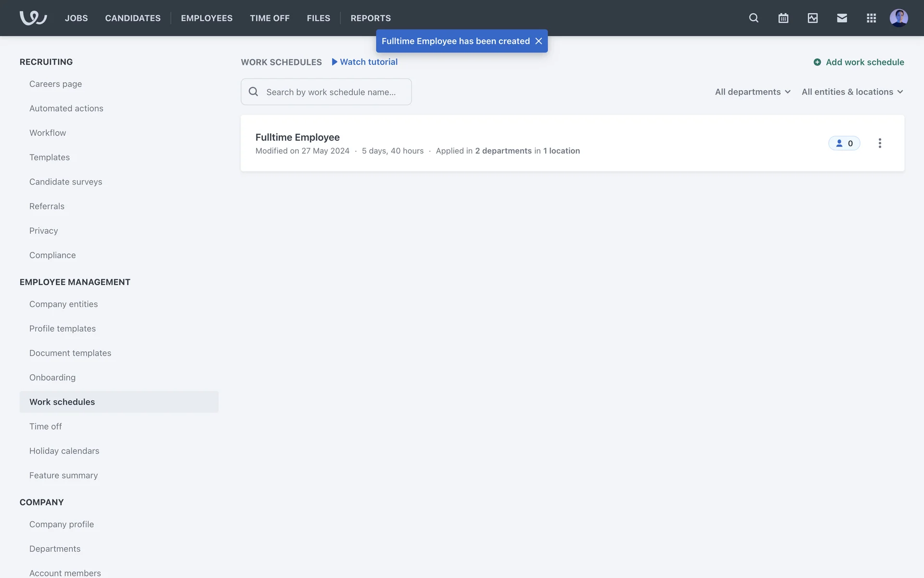
Task: Open the Time Off top menu
Action: point(269,18)
